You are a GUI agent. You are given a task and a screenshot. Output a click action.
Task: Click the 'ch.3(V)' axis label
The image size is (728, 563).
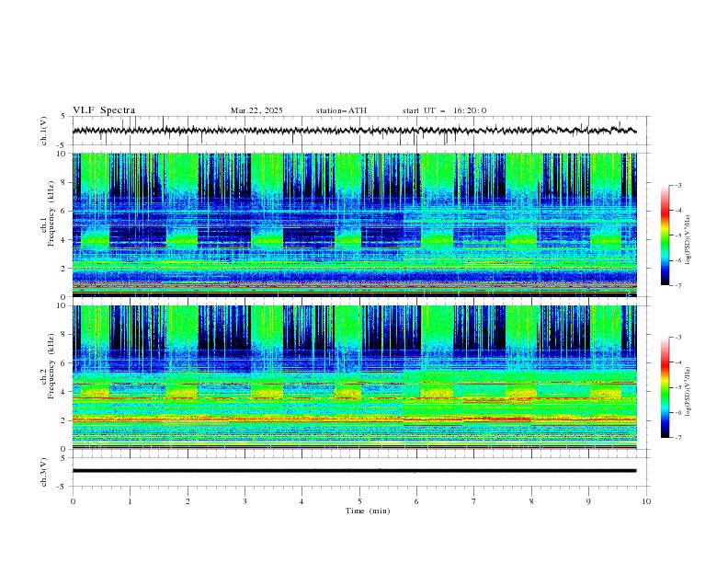click(44, 472)
